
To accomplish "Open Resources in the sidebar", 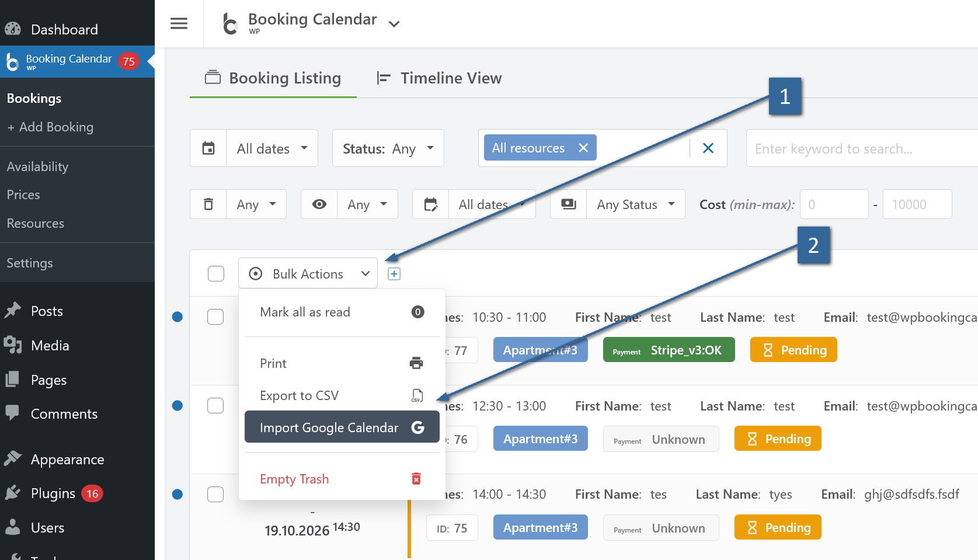I will [x=35, y=223].
